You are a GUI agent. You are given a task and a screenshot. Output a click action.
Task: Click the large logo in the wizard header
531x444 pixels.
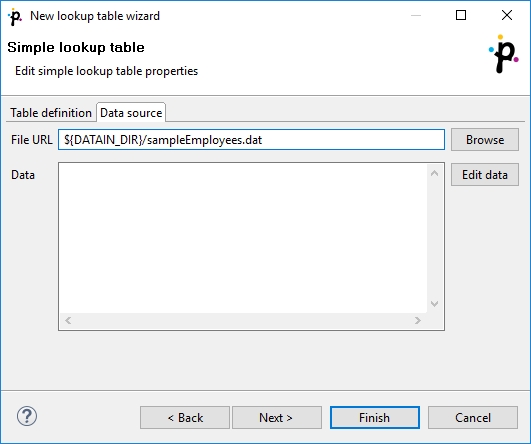click(x=504, y=54)
